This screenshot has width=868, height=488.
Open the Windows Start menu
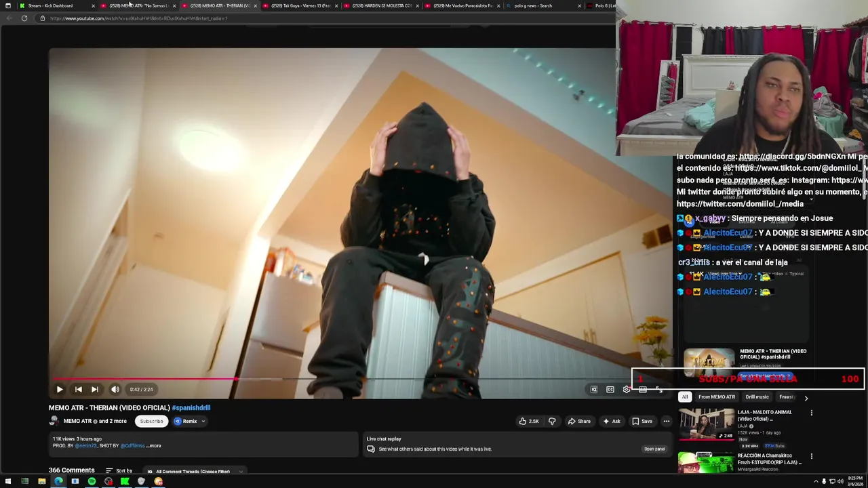coord(8,481)
